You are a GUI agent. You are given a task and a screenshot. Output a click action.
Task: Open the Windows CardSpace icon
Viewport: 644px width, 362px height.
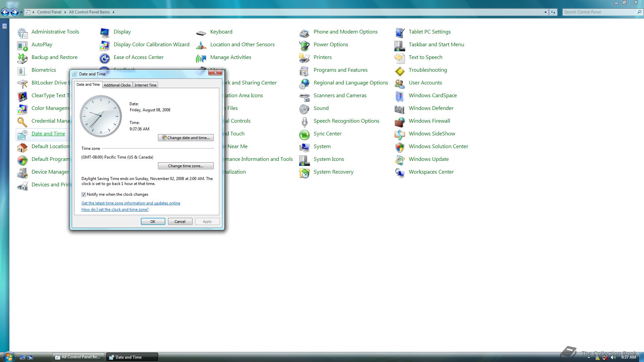(x=400, y=96)
